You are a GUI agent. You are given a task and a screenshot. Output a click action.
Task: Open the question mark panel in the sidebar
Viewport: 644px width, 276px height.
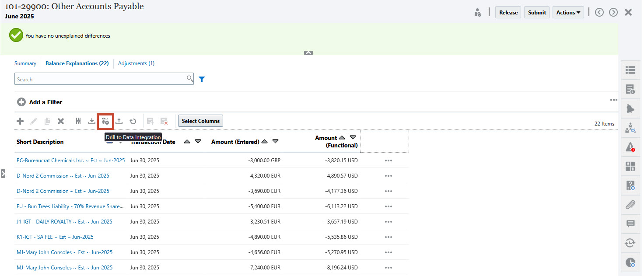[630, 185]
